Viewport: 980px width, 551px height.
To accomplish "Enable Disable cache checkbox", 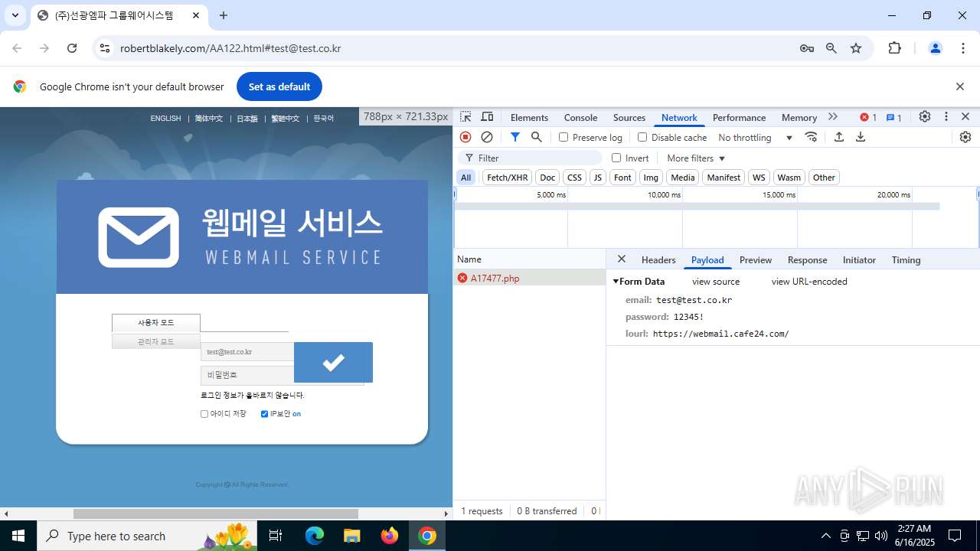I will [x=642, y=137].
